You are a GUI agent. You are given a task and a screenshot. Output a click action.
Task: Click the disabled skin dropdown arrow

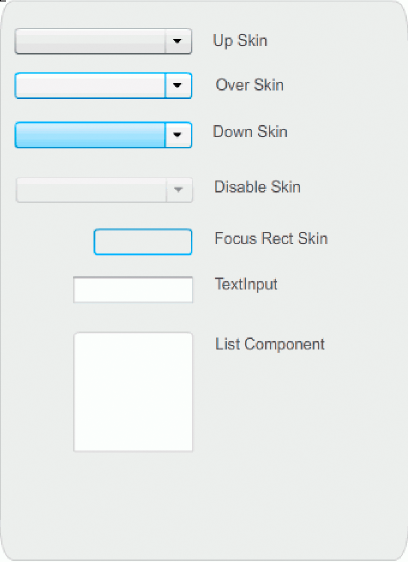tap(178, 190)
